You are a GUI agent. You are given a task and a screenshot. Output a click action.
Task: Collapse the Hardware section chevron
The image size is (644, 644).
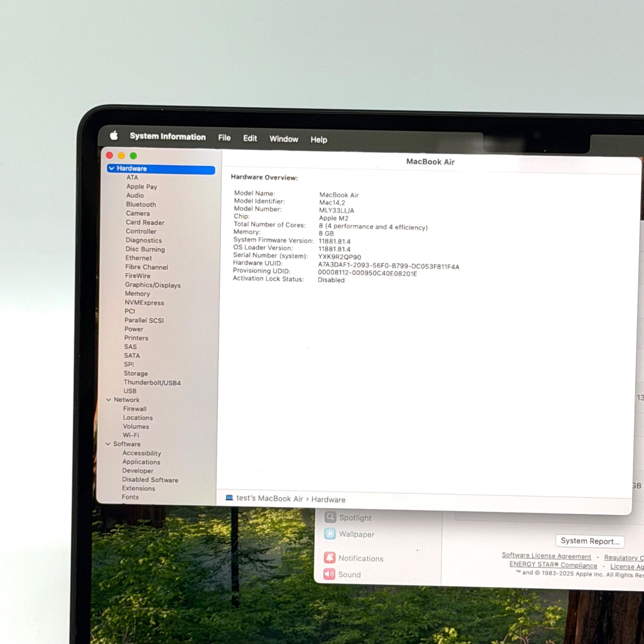coord(111,168)
